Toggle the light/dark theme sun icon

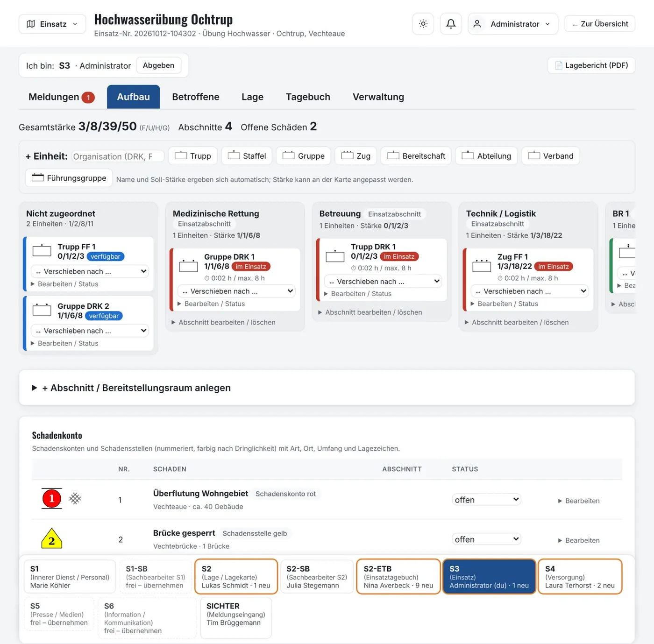click(423, 24)
